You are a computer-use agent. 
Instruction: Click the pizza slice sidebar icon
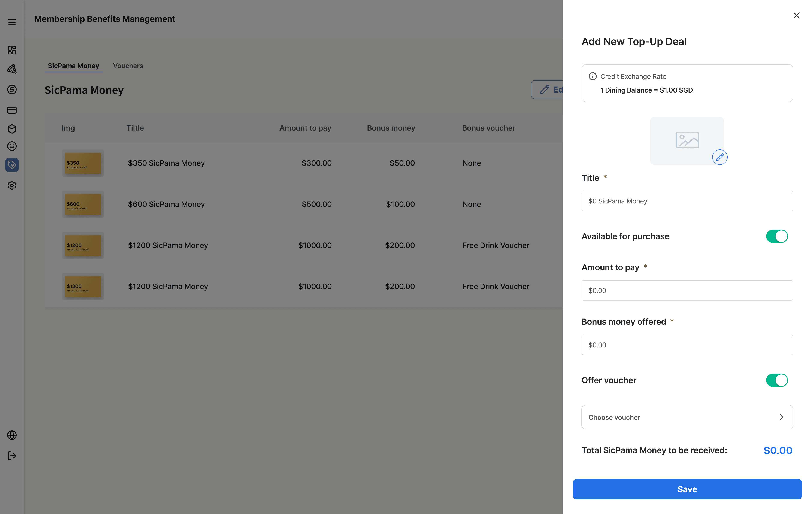12,69
